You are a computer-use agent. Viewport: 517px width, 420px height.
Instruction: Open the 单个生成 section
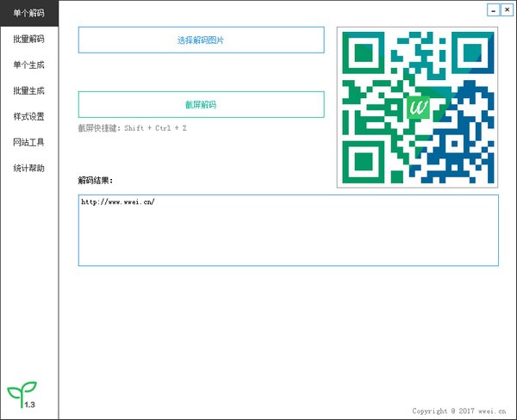tap(28, 65)
